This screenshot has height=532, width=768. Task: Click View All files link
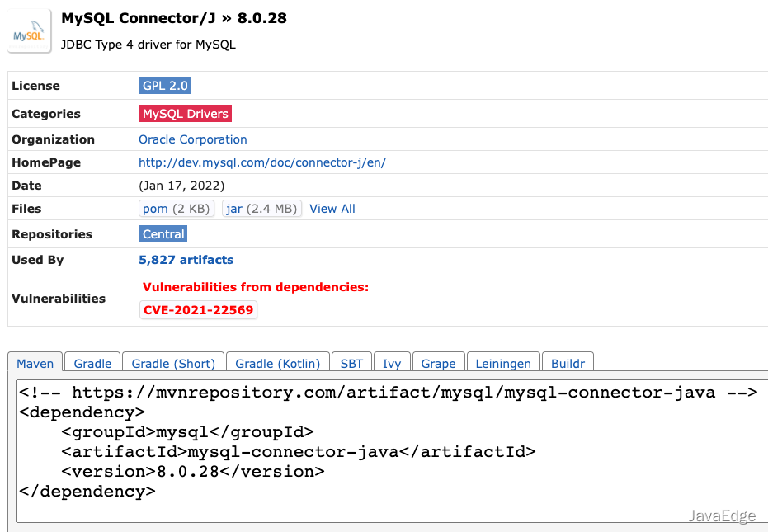pos(332,209)
